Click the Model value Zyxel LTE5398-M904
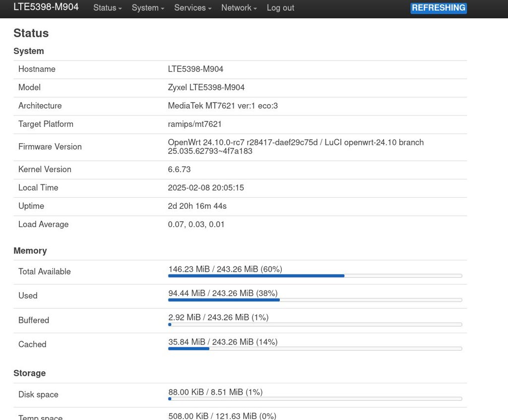 click(x=206, y=88)
